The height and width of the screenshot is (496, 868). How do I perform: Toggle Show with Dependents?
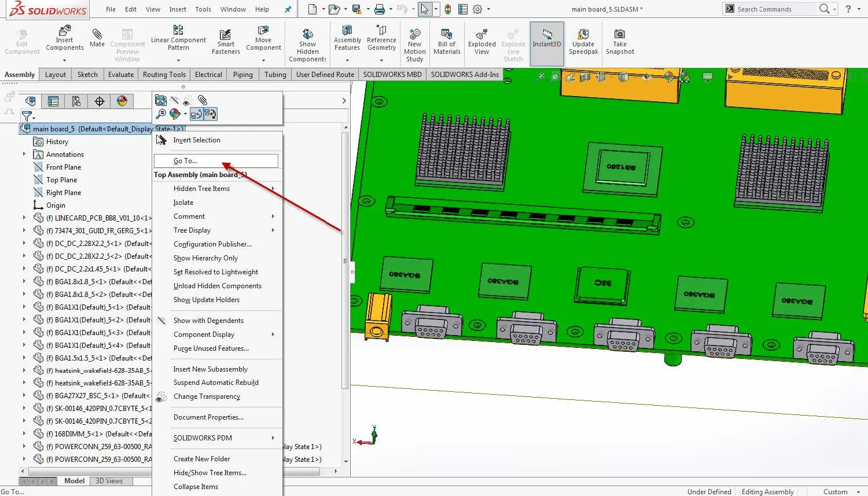click(208, 321)
